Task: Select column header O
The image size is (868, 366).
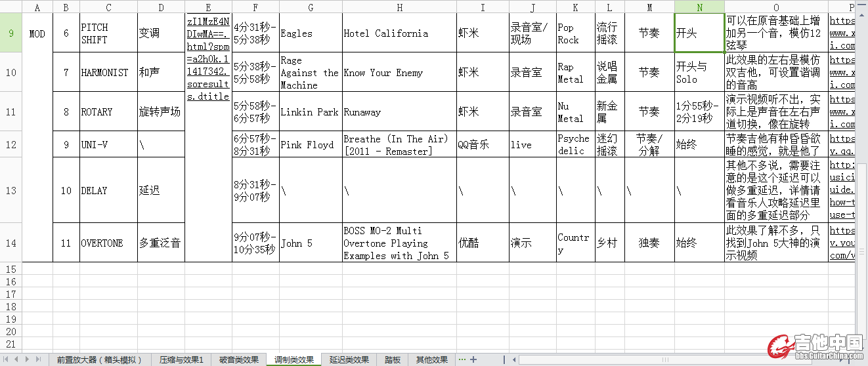Action: [x=776, y=7]
